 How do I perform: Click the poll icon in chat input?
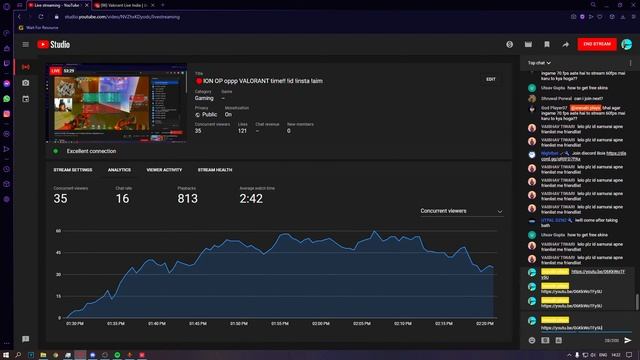coord(559,340)
